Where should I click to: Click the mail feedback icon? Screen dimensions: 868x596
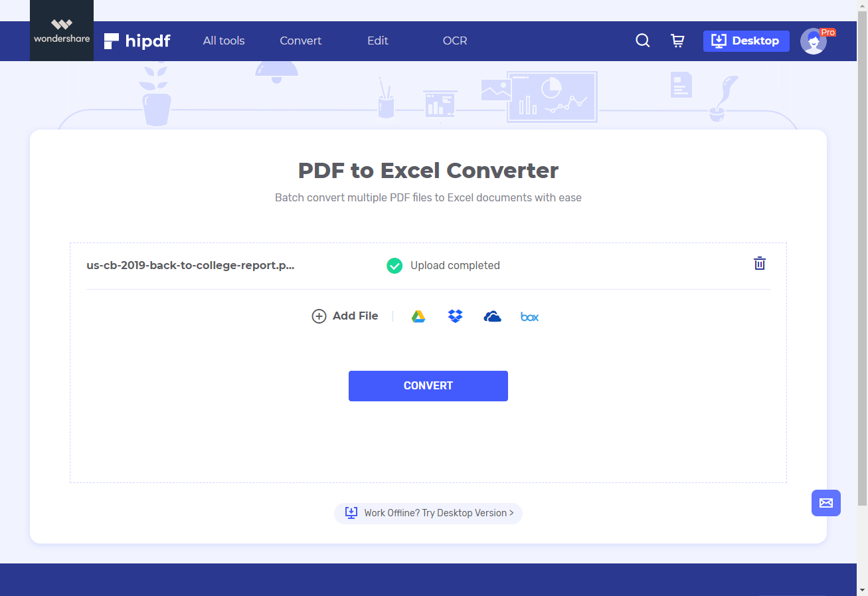tap(826, 503)
